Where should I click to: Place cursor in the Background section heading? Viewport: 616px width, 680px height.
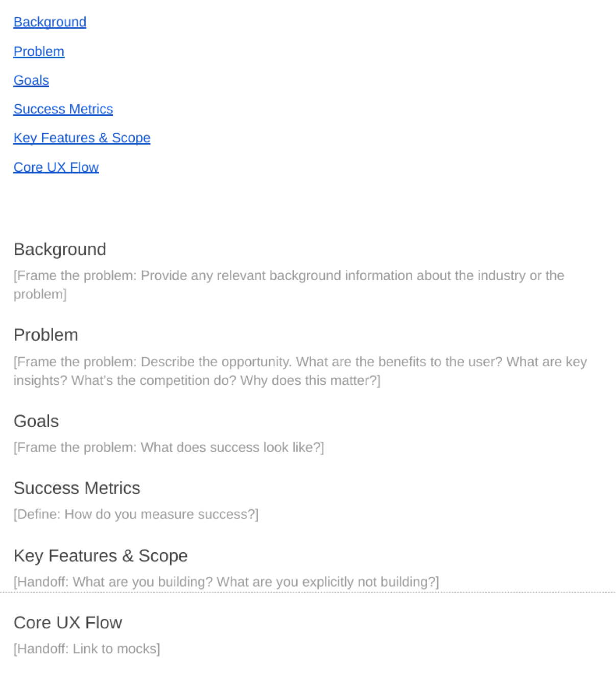point(60,249)
